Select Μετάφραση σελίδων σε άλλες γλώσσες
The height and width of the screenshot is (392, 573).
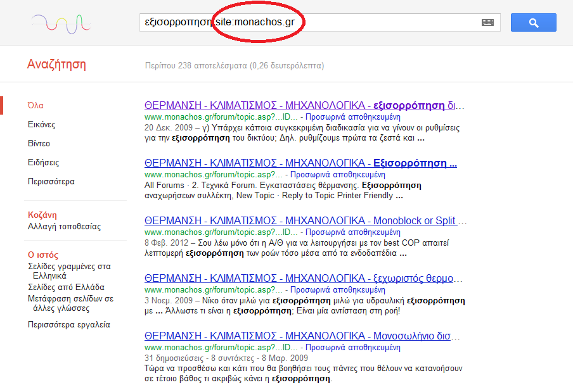pyautogui.click(x=70, y=303)
